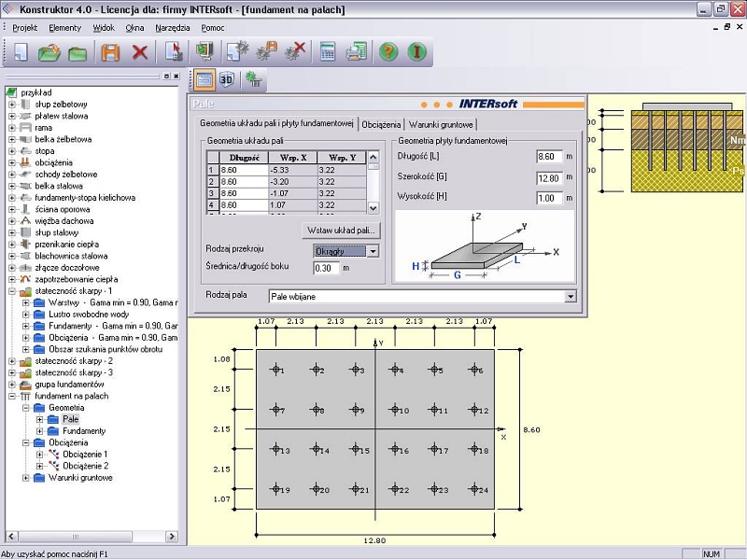Open the Rodzaj przekroju 'Okrągły' dropdown
747x560 pixels.
pyautogui.click(x=373, y=251)
